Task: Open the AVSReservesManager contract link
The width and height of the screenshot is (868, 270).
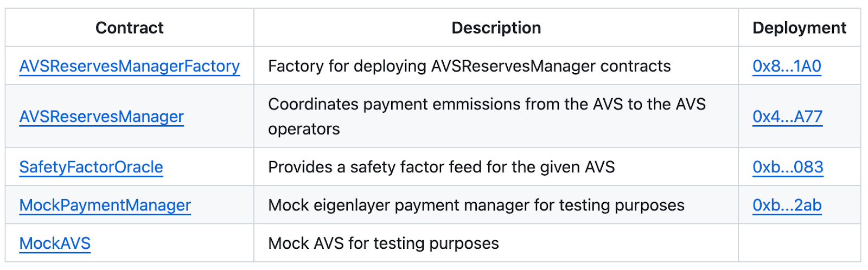Action: (x=101, y=117)
